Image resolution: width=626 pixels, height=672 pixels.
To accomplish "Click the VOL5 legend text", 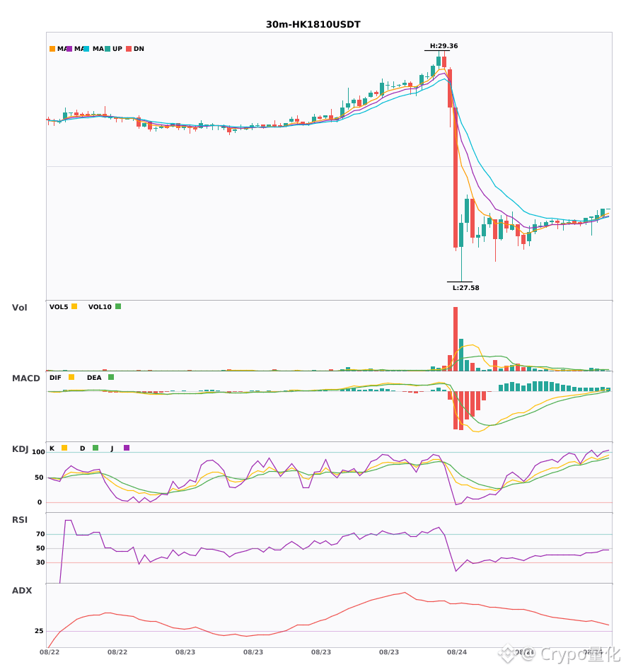I will 59,307.
